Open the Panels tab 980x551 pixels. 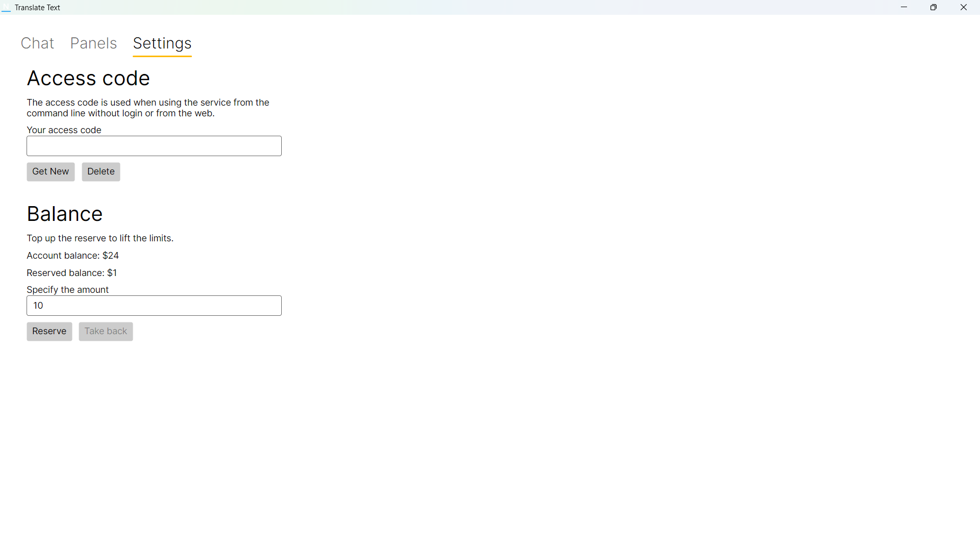click(93, 43)
